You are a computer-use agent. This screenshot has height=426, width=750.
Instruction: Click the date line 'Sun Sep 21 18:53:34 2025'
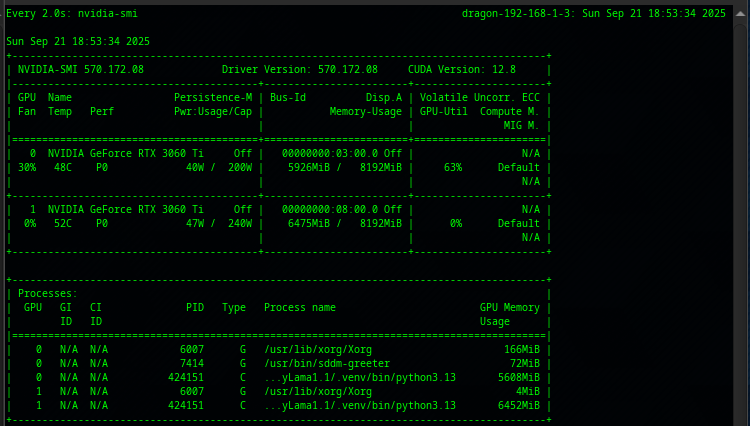(x=78, y=41)
